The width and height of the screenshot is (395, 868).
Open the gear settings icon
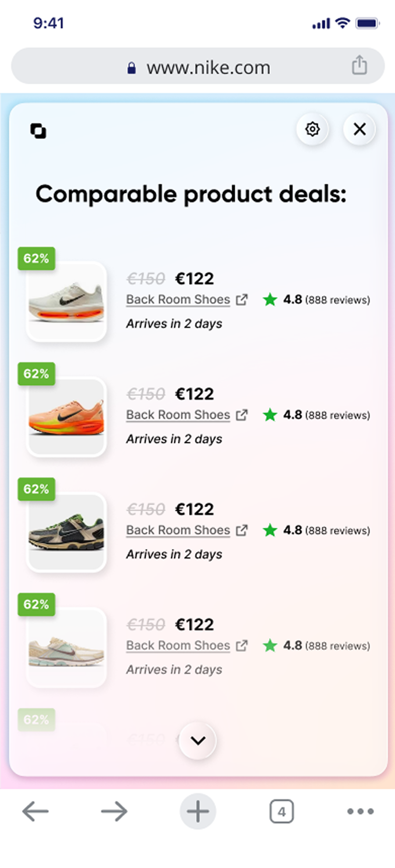point(312,129)
